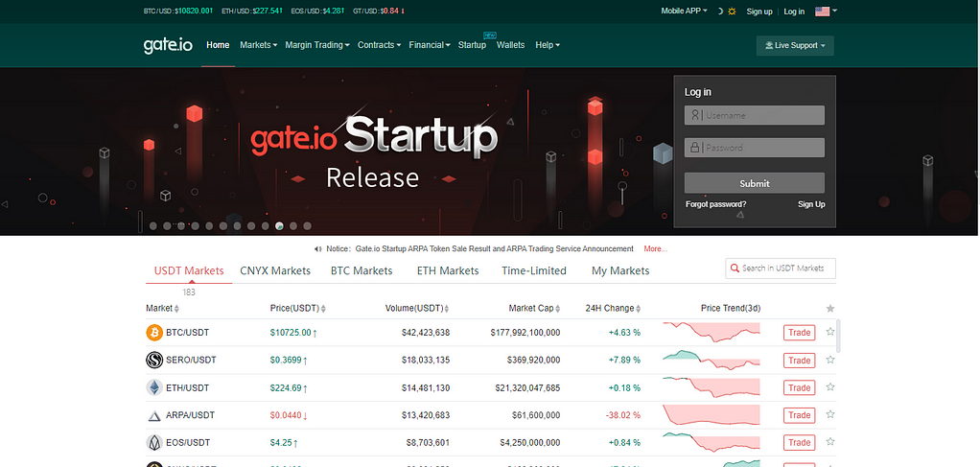
Task: Click the gate.io logo in navigation bar
Action: (168, 46)
